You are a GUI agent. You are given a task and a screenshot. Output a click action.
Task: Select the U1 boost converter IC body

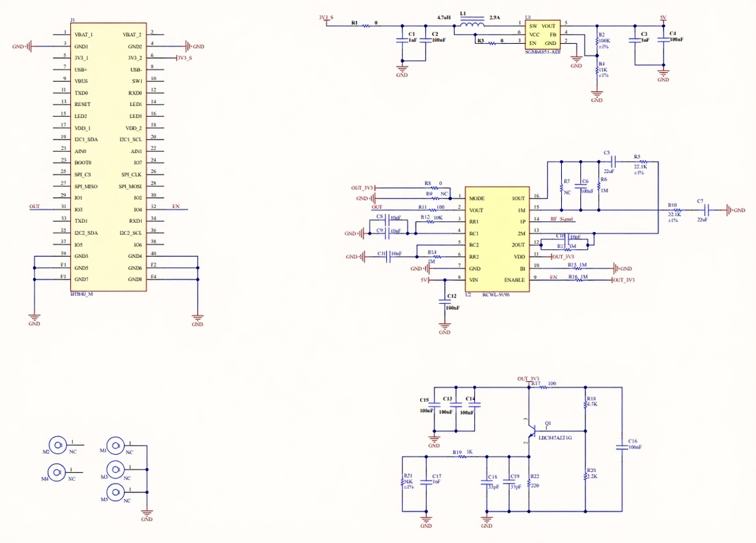coord(543,34)
